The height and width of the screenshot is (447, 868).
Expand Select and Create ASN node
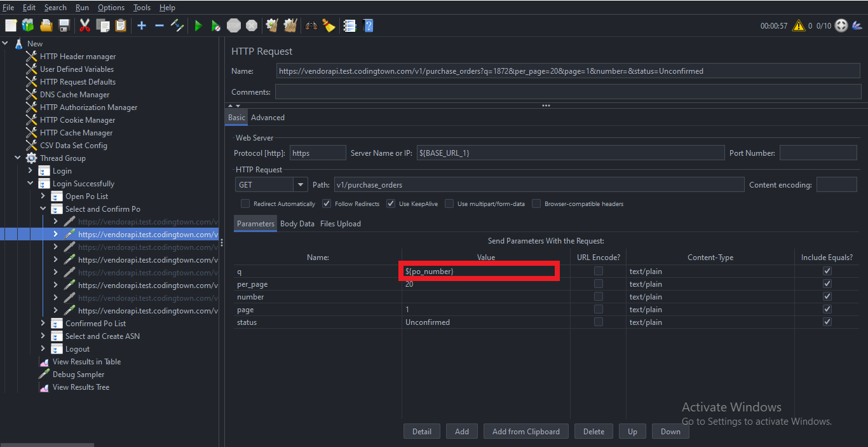click(x=43, y=336)
